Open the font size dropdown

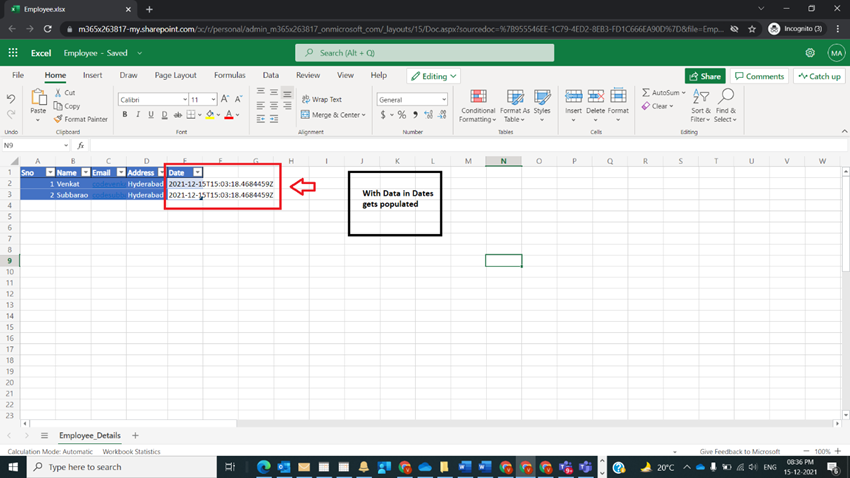pyautogui.click(x=213, y=100)
